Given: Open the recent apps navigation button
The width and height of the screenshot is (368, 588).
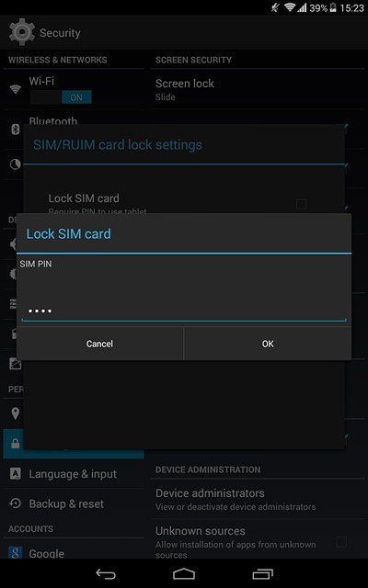Looking at the screenshot, I should [x=262, y=573].
